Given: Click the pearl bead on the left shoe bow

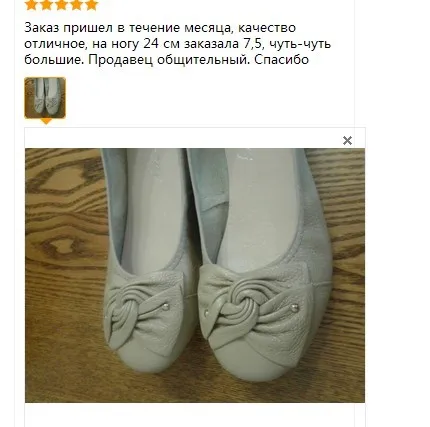Looking at the screenshot, I should tap(166, 306).
